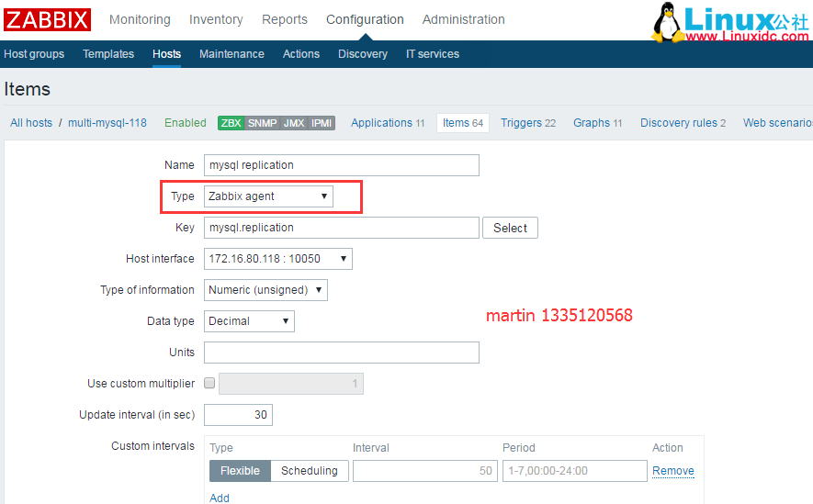Open the Data type dropdown

click(x=249, y=321)
